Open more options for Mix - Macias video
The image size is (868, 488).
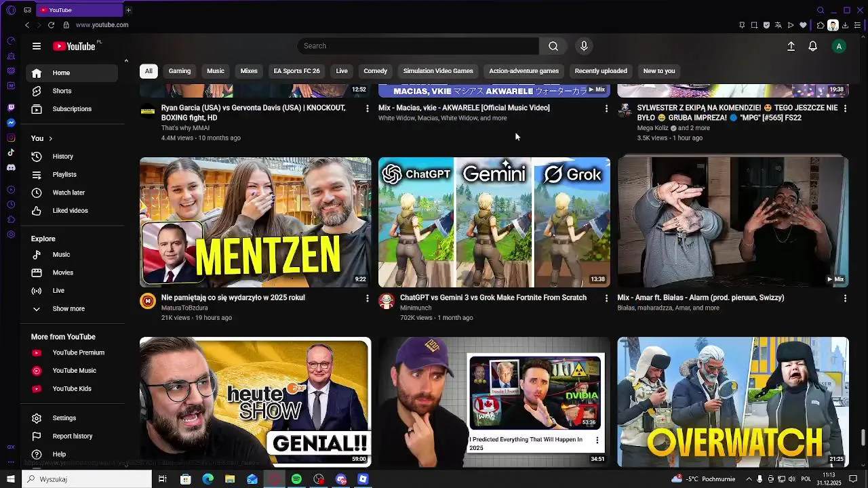pos(606,108)
